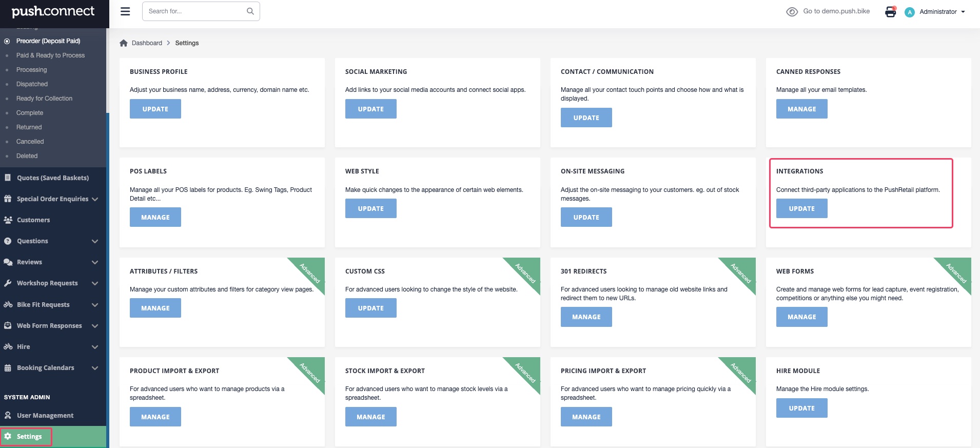Click Manage under Canned Responses

pos(801,109)
